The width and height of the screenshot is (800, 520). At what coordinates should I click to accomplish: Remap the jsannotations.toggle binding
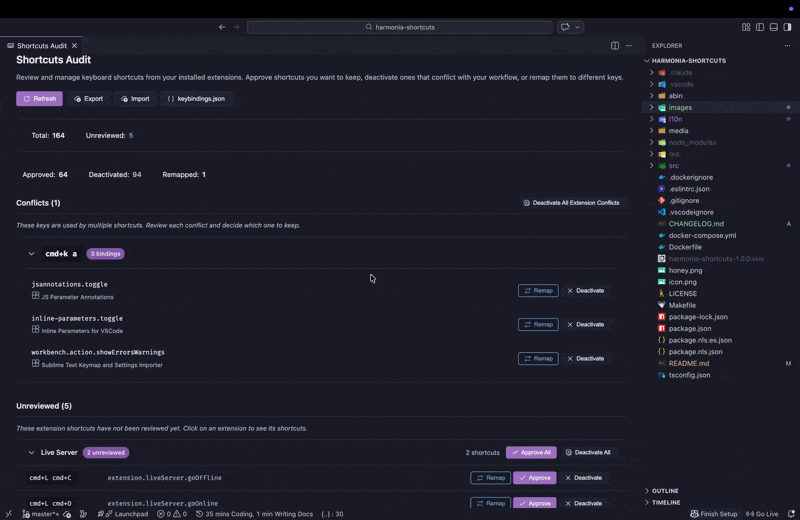[x=538, y=290]
